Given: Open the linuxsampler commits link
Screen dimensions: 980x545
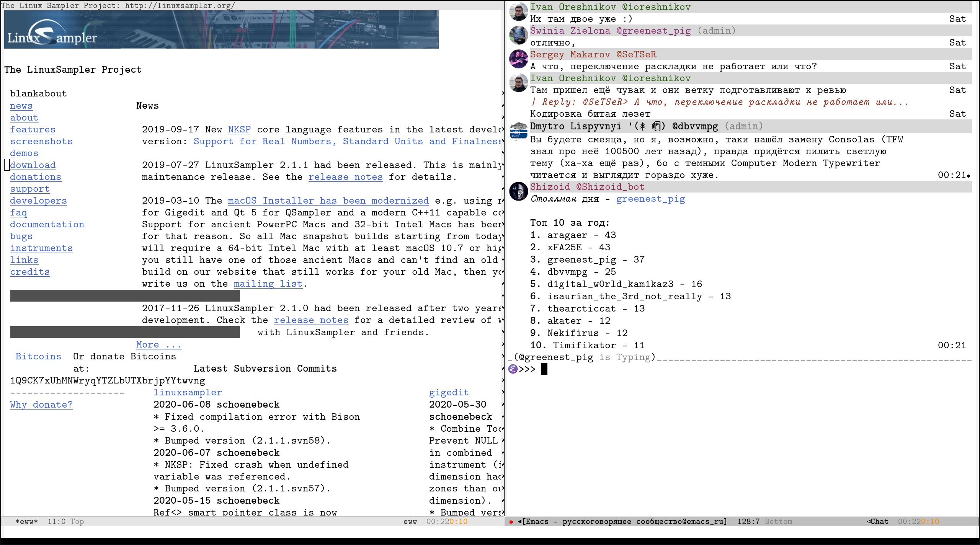Looking at the screenshot, I should [x=188, y=392].
